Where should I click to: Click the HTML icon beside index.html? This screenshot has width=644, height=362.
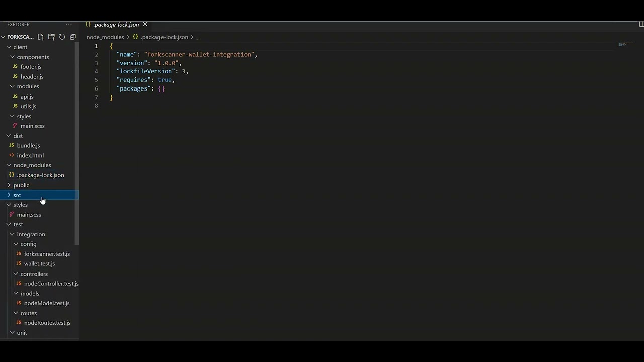[x=12, y=155]
